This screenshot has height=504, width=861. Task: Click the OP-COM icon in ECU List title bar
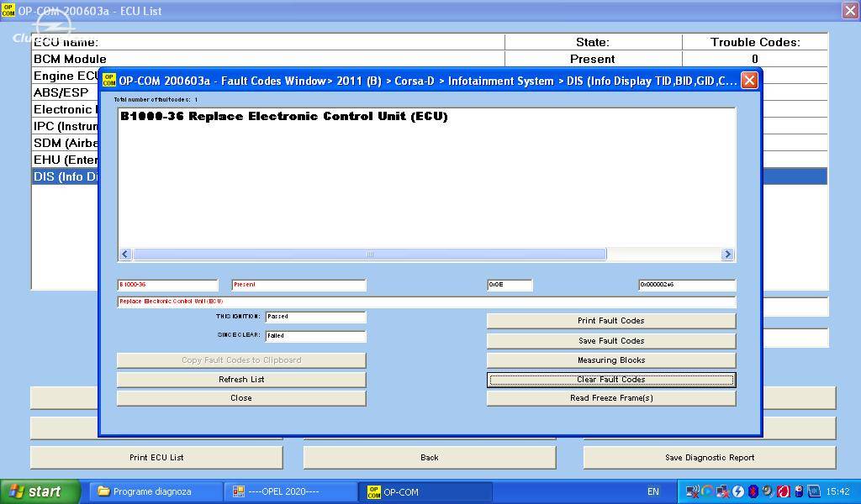pyautogui.click(x=8, y=10)
